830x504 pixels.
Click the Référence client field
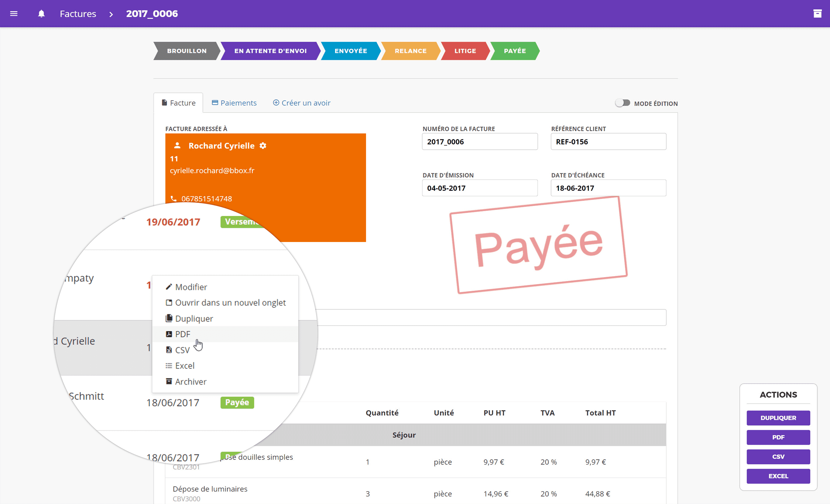pos(608,141)
